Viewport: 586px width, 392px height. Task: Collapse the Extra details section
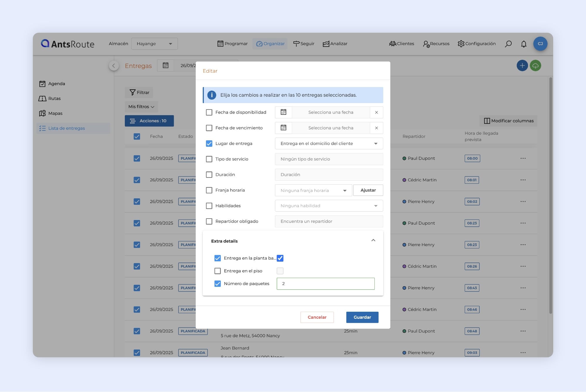pyautogui.click(x=373, y=241)
